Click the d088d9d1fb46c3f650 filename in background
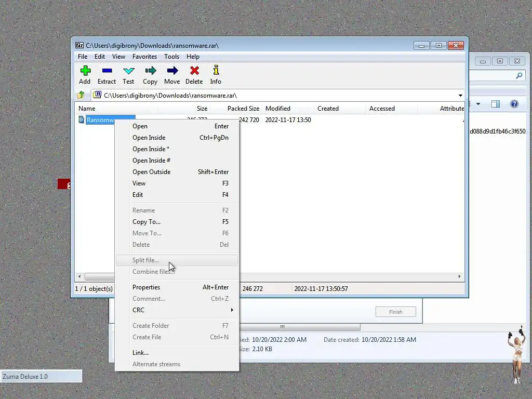 pos(497,131)
